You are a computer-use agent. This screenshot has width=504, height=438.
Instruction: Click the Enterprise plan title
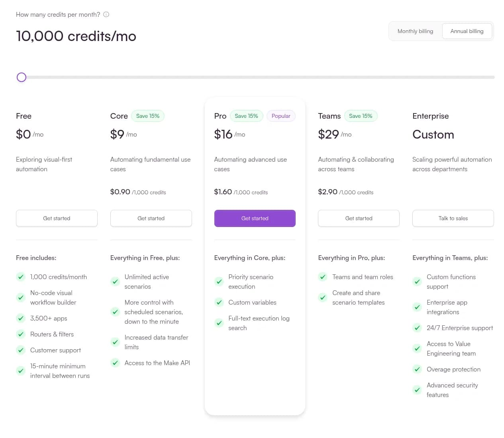point(431,116)
